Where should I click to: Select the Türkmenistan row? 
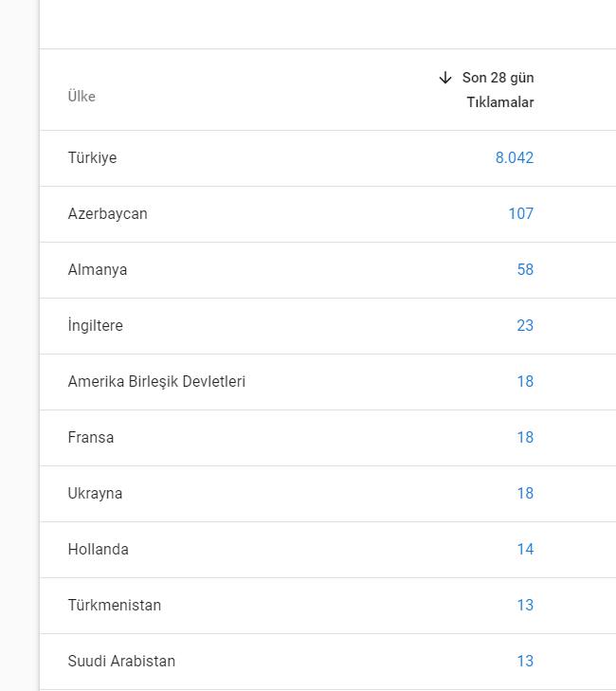(328, 606)
